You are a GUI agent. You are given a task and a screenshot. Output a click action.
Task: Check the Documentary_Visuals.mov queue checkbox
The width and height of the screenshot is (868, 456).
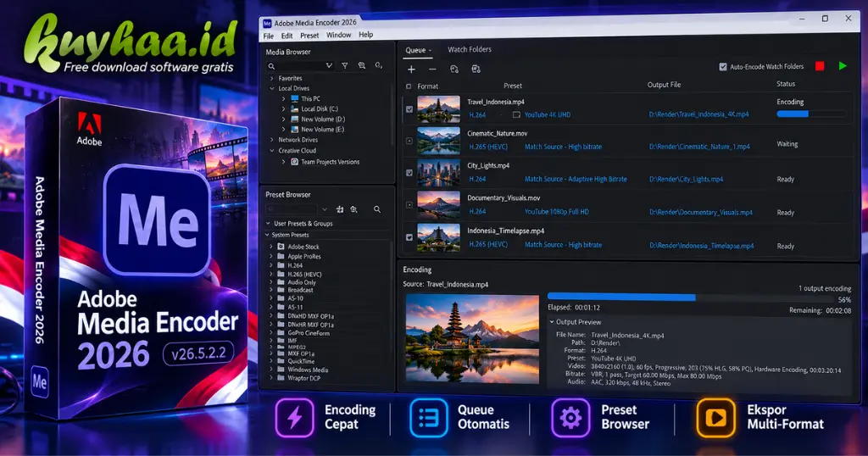tap(409, 205)
